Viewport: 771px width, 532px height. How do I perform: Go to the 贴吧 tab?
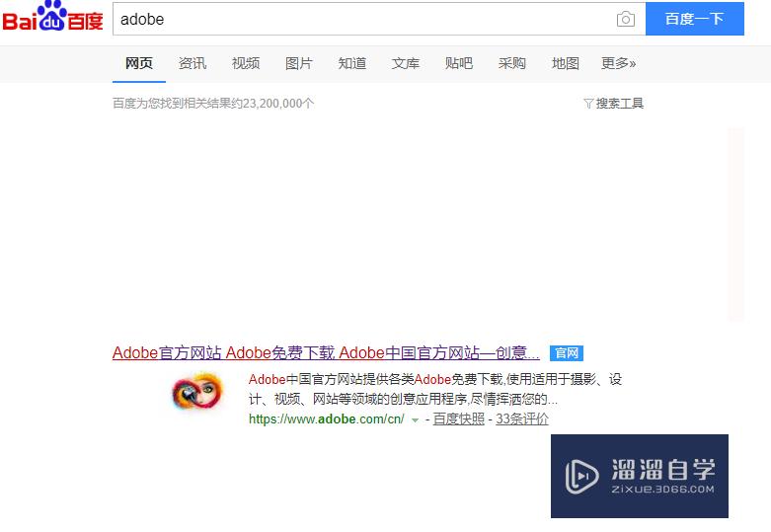(459, 63)
